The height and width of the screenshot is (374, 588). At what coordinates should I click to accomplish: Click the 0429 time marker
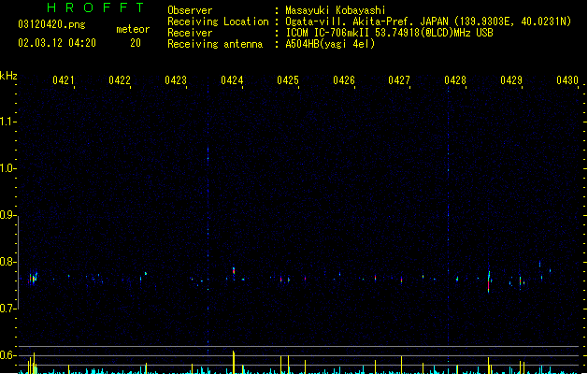[511, 80]
